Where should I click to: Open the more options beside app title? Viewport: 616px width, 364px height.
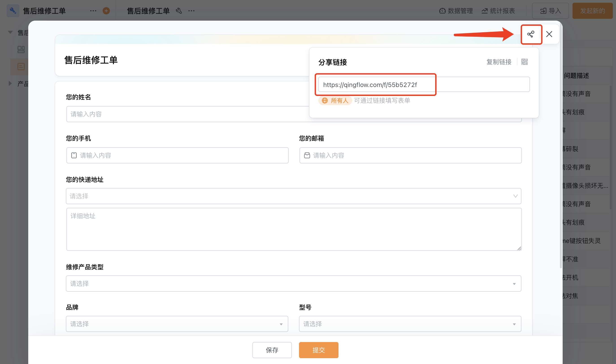[93, 11]
